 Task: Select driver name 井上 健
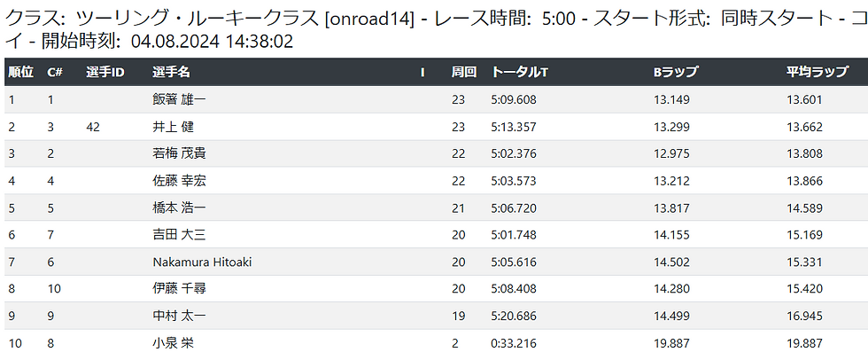(173, 127)
